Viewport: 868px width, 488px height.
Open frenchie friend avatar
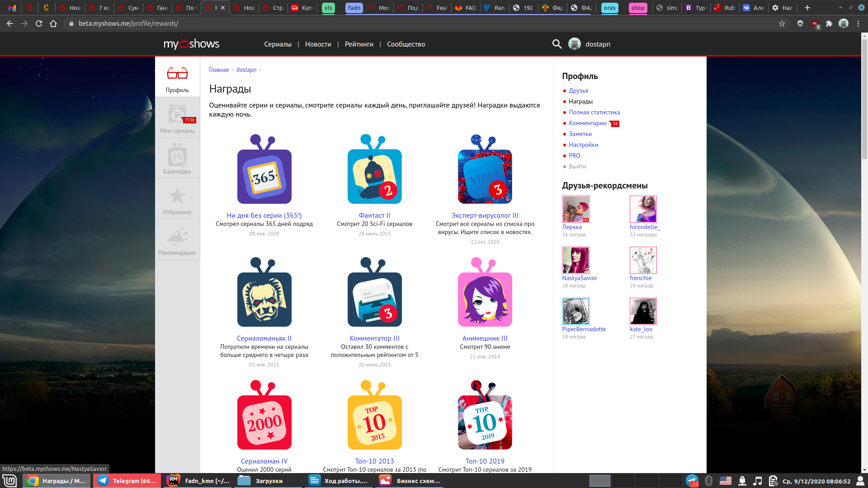[643, 260]
